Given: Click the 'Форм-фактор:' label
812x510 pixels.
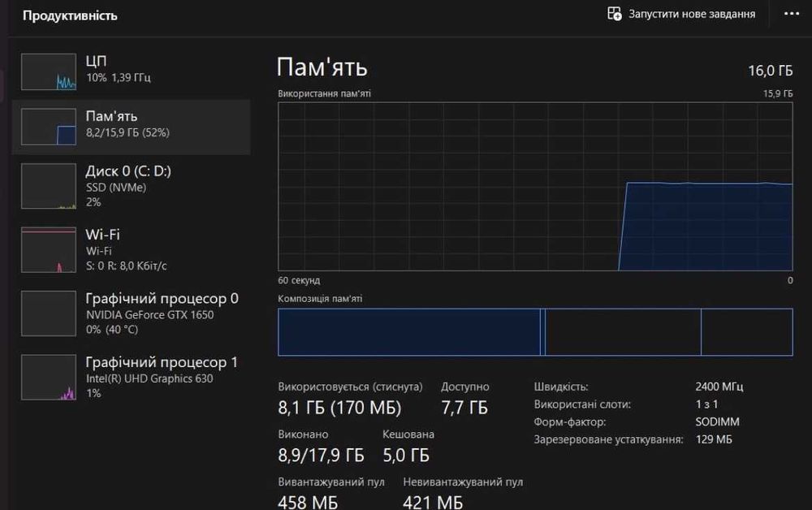Looking at the screenshot, I should (570, 422).
